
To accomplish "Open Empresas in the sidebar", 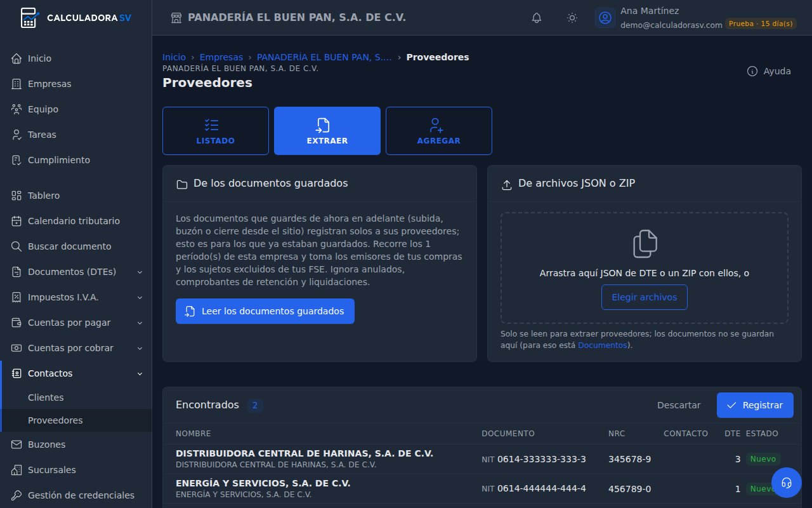I will pos(76,84).
